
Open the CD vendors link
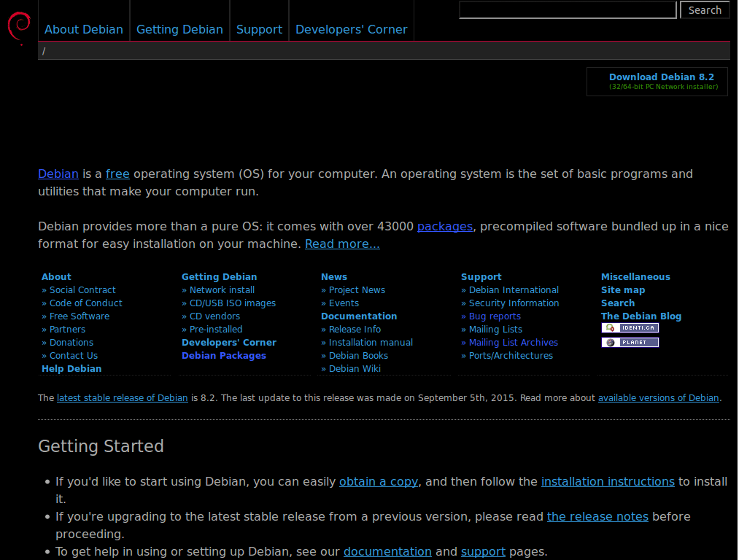[x=214, y=316]
